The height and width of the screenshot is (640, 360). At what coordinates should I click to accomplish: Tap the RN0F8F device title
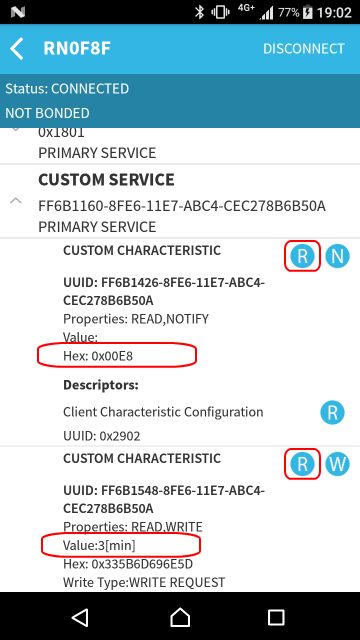[77, 49]
